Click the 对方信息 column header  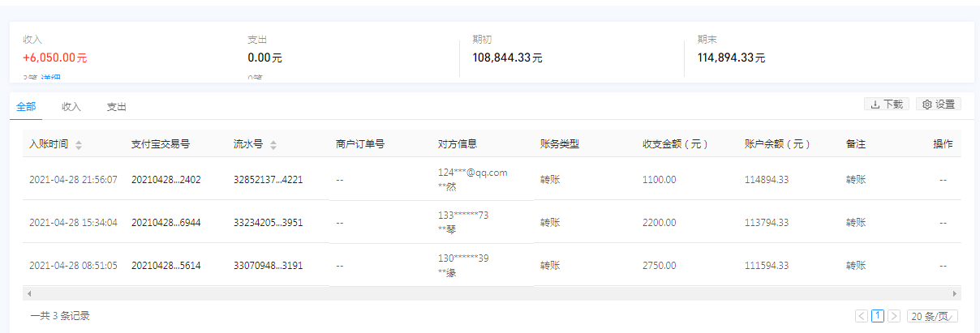click(x=457, y=144)
